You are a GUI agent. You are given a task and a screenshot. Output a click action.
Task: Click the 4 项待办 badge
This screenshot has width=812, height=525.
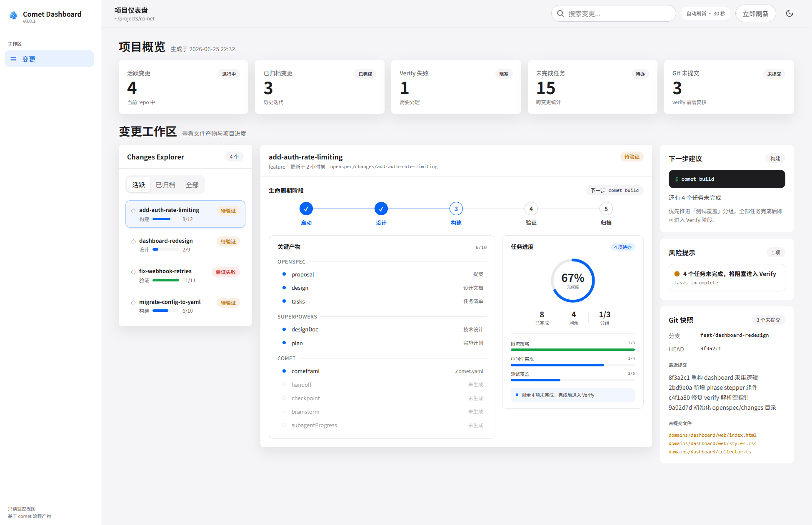coord(622,247)
